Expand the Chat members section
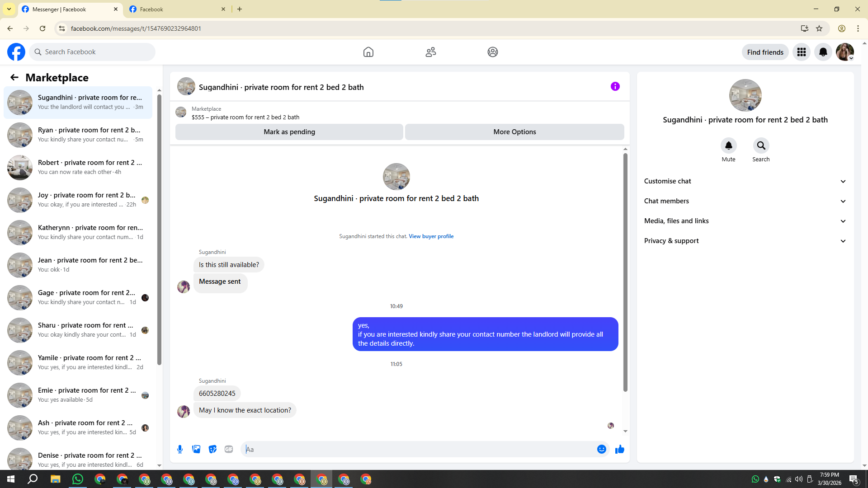The height and width of the screenshot is (488, 868). point(745,201)
